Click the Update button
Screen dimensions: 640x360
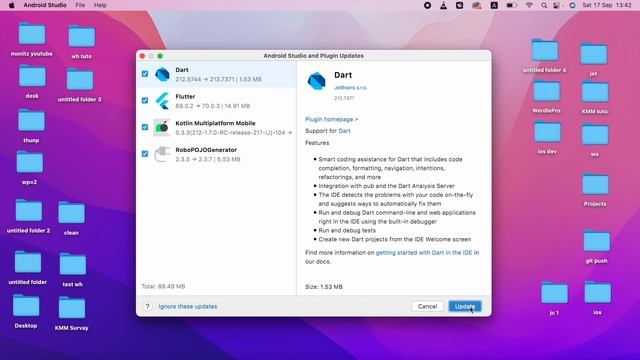[x=465, y=306]
